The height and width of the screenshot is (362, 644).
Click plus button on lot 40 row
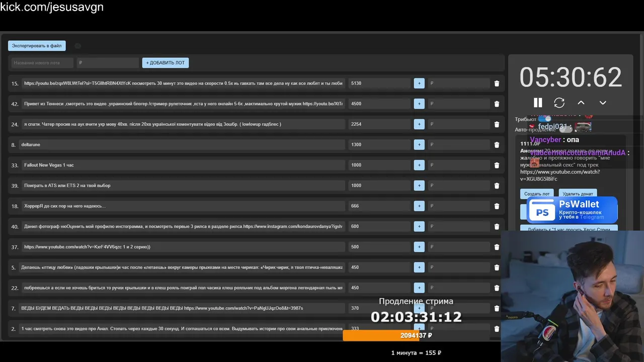point(419,226)
